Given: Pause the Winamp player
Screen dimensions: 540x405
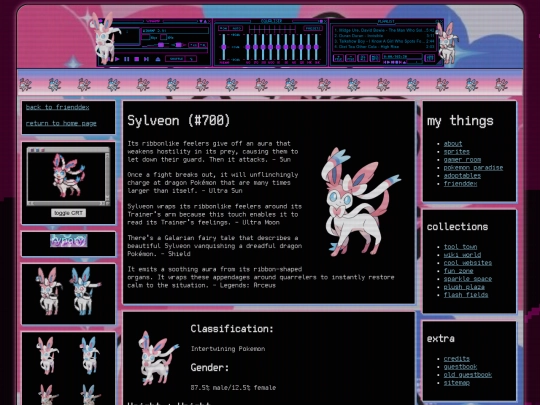Looking at the screenshot, I should point(127,59).
